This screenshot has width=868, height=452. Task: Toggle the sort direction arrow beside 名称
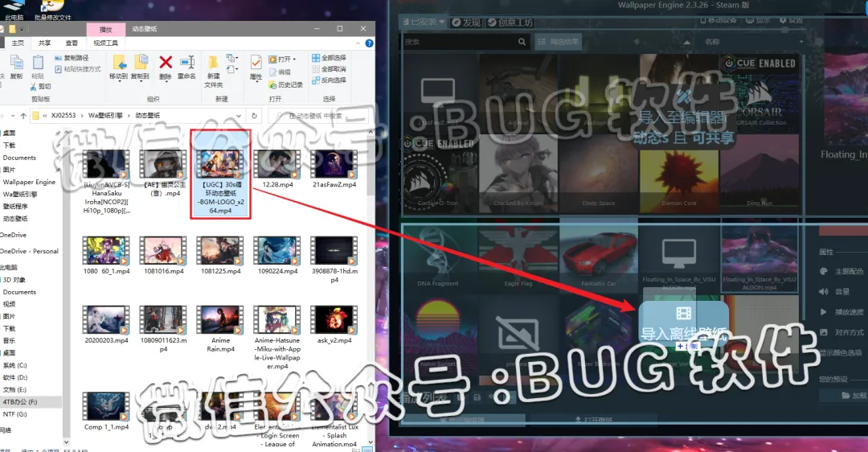[686, 42]
